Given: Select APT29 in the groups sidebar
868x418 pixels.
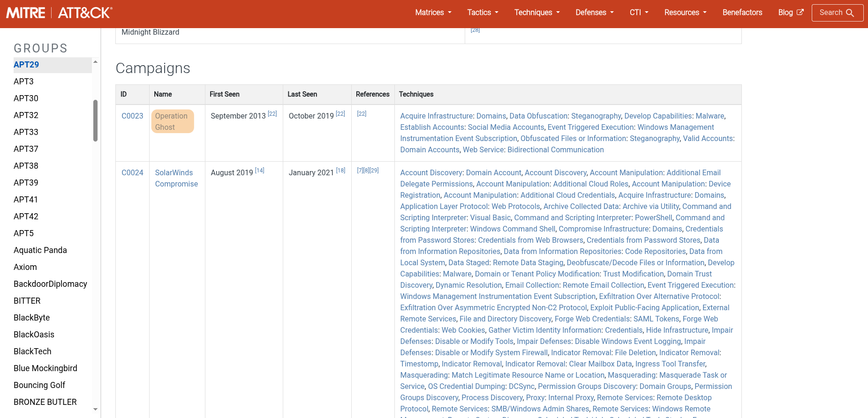Looking at the screenshot, I should [x=26, y=65].
